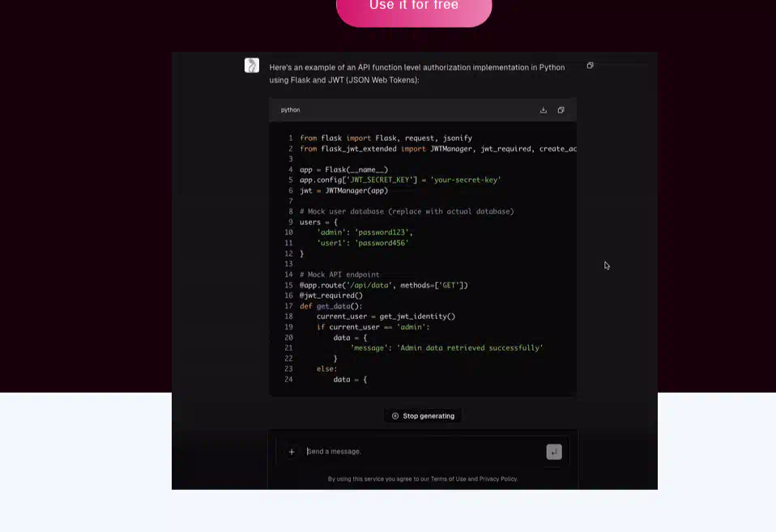
Task: Click the Use it for free button
Action: pyautogui.click(x=414, y=7)
